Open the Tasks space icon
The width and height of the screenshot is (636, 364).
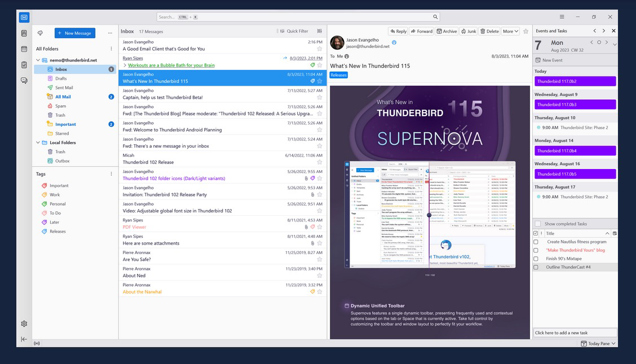24,65
